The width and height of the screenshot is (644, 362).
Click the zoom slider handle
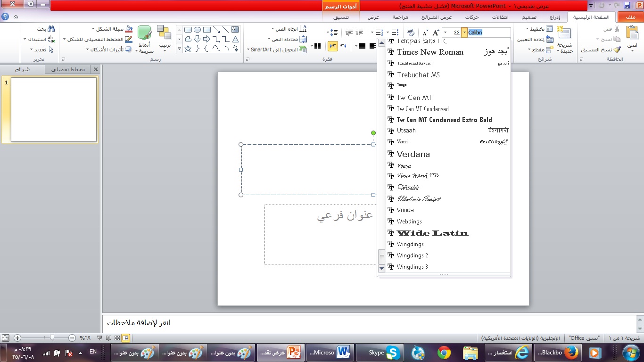pos(52,338)
